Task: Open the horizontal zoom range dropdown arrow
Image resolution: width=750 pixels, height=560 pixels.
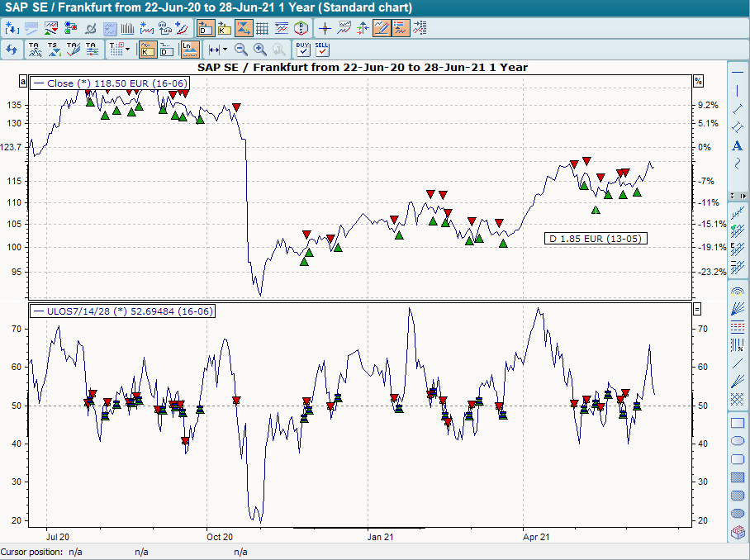Action: click(224, 50)
